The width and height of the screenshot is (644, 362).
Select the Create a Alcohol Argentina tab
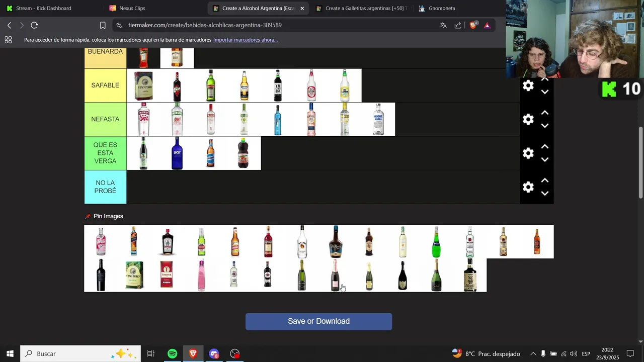(258, 9)
